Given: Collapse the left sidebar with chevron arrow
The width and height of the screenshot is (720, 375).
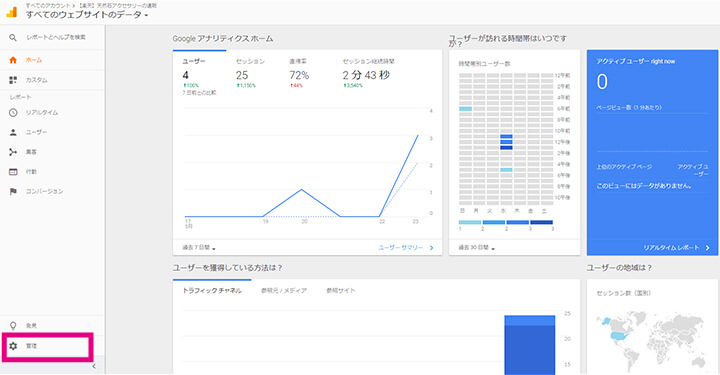Looking at the screenshot, I should click(94, 366).
